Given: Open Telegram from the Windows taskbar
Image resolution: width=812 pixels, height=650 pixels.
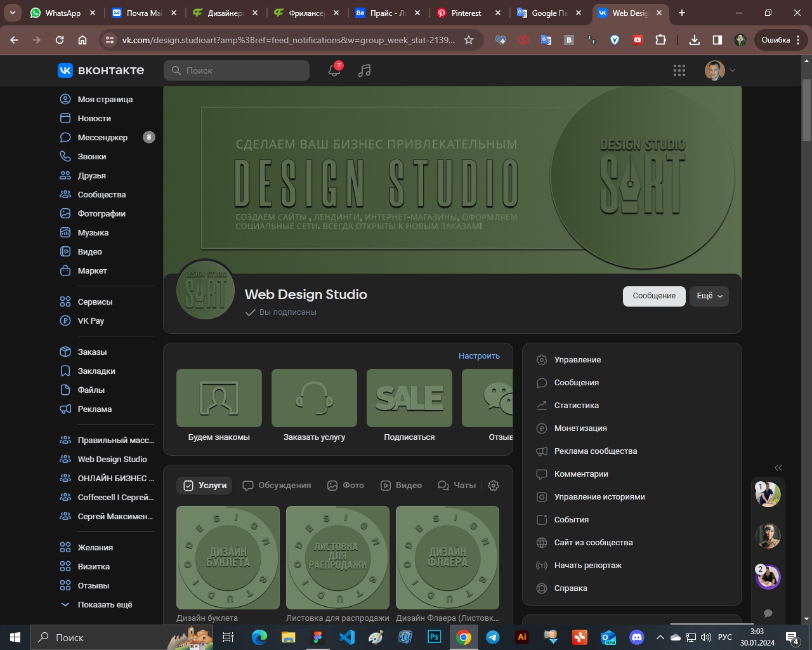Looking at the screenshot, I should click(x=493, y=637).
